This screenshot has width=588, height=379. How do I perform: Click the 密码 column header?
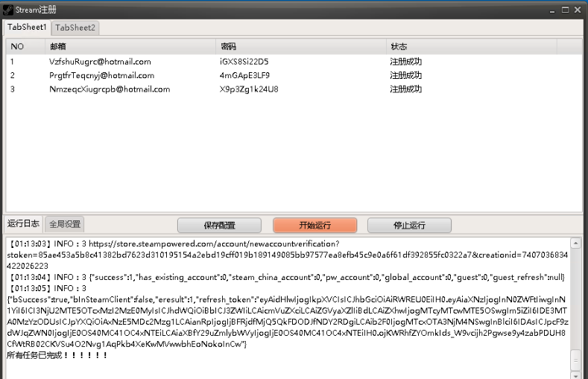tap(228, 46)
